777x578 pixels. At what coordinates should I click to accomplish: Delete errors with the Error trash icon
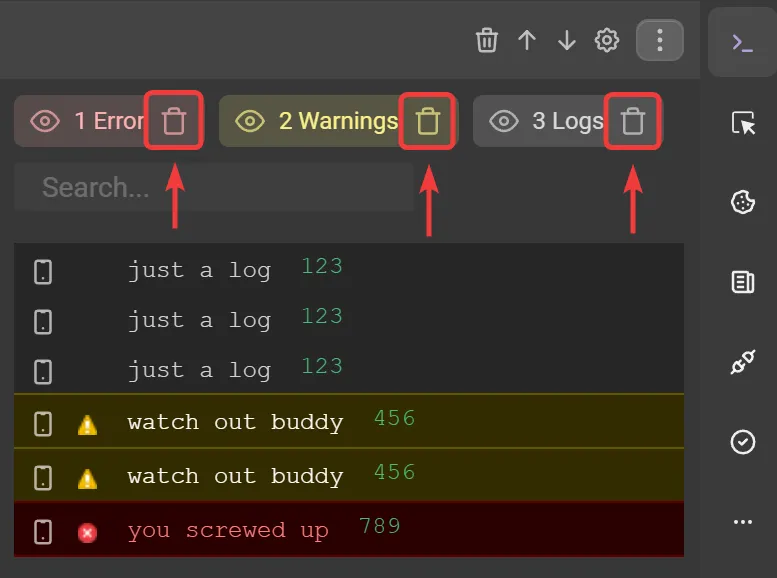pyautogui.click(x=174, y=121)
